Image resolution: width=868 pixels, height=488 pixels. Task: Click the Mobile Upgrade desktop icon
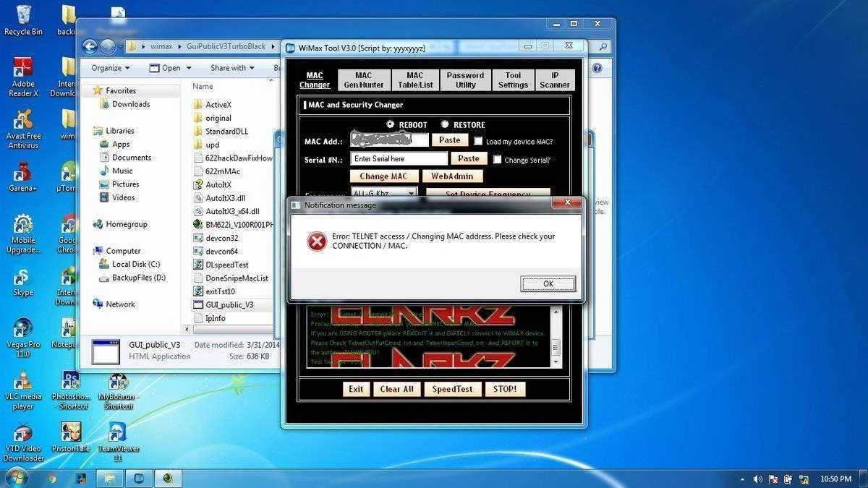point(23,233)
